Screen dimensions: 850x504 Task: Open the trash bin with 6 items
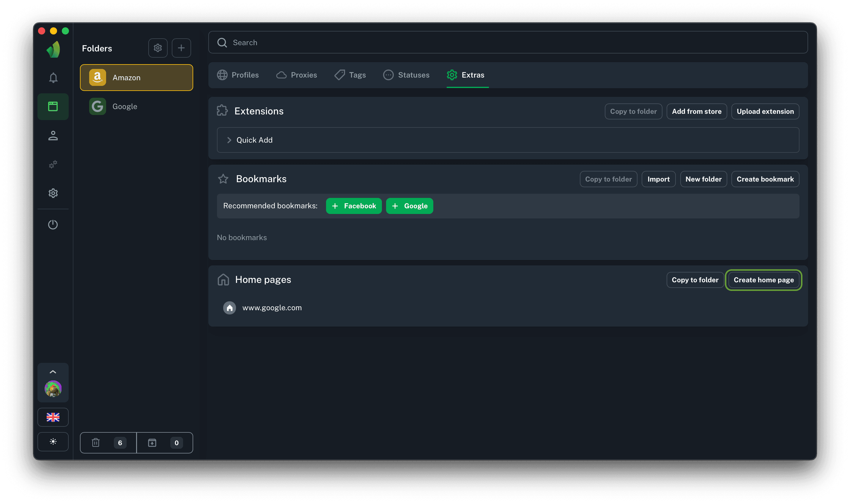coord(108,442)
